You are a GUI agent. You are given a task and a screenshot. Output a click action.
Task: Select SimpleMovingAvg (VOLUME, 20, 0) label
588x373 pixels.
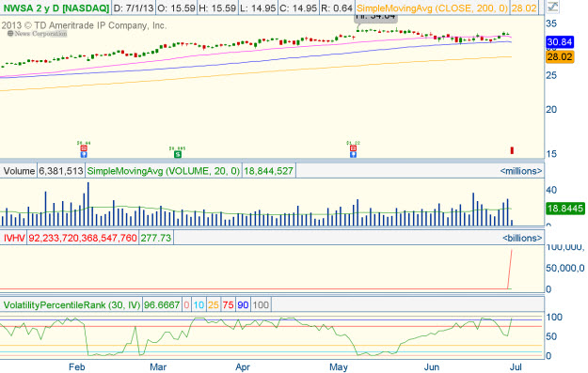pos(164,171)
